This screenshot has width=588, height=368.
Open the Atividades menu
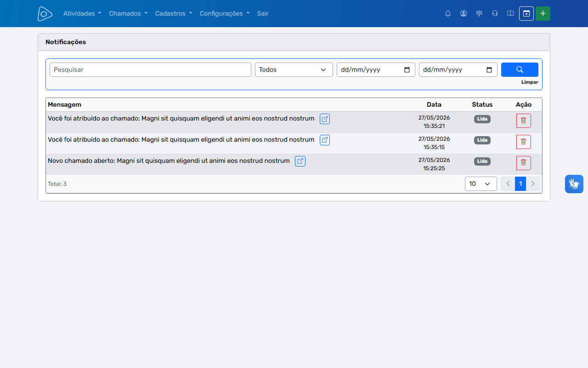[82, 13]
